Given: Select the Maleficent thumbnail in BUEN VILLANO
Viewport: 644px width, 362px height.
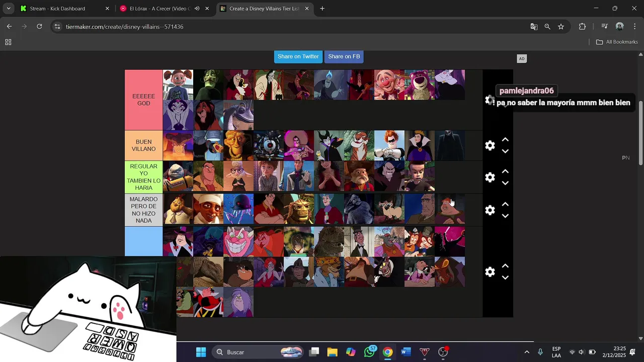Looking at the screenshot, I should (329, 146).
